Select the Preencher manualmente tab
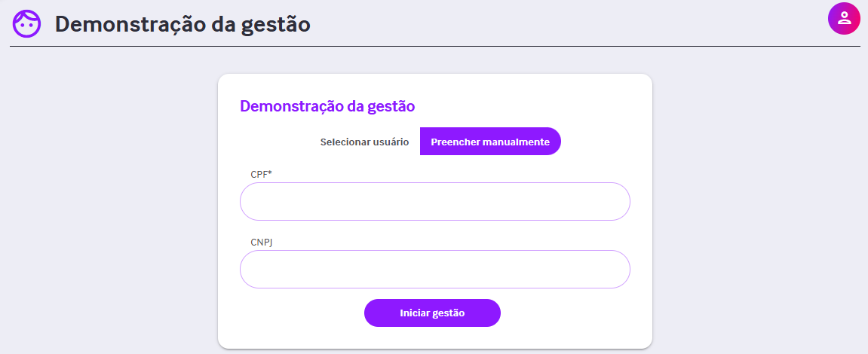Image resolution: width=868 pixels, height=354 pixels. (x=490, y=142)
